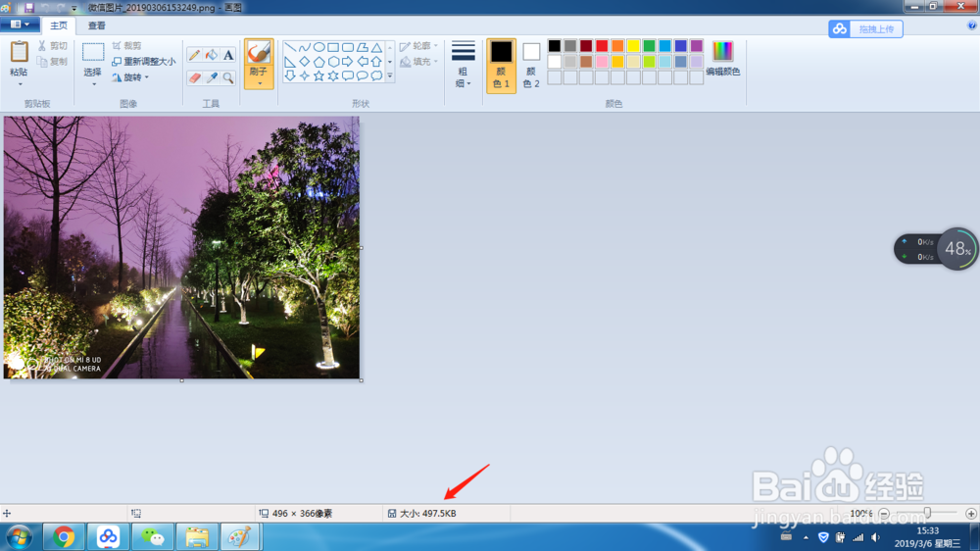
Task: Choose the Rectangle shape
Action: 333,47
